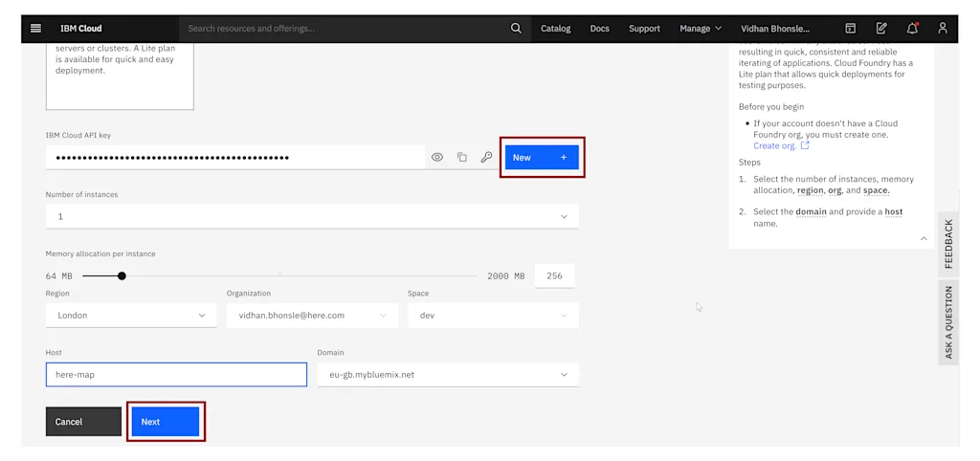This screenshot has width=980, height=461.
Task: Click the host term in Steps
Action: point(894,211)
